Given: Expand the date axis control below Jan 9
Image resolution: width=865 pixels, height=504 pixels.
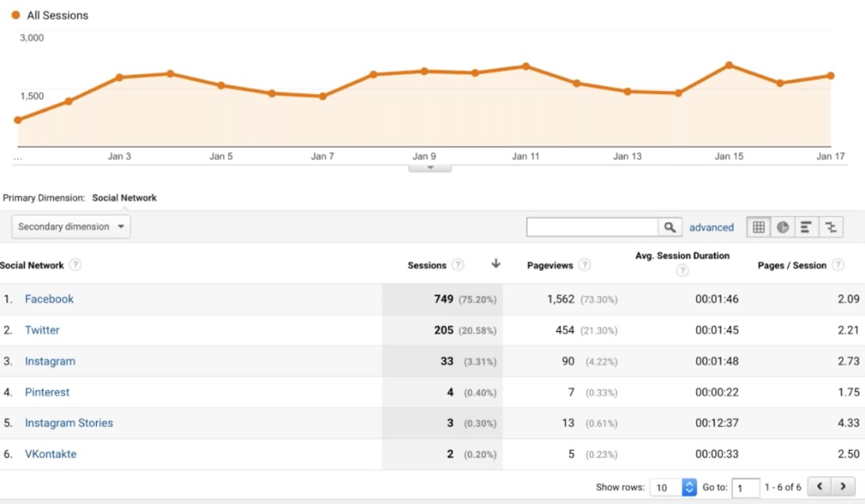Looking at the screenshot, I should tap(430, 166).
